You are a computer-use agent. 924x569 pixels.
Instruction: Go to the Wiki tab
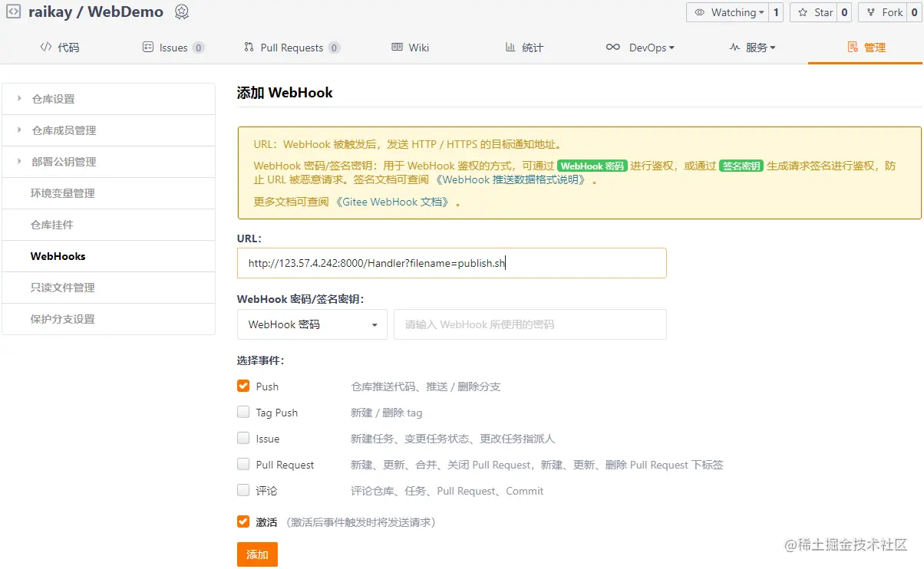(411, 47)
